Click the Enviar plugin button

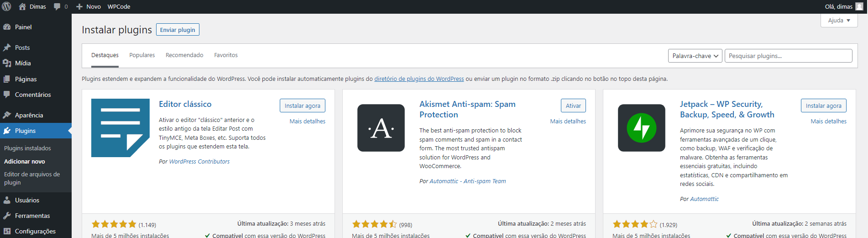[178, 30]
